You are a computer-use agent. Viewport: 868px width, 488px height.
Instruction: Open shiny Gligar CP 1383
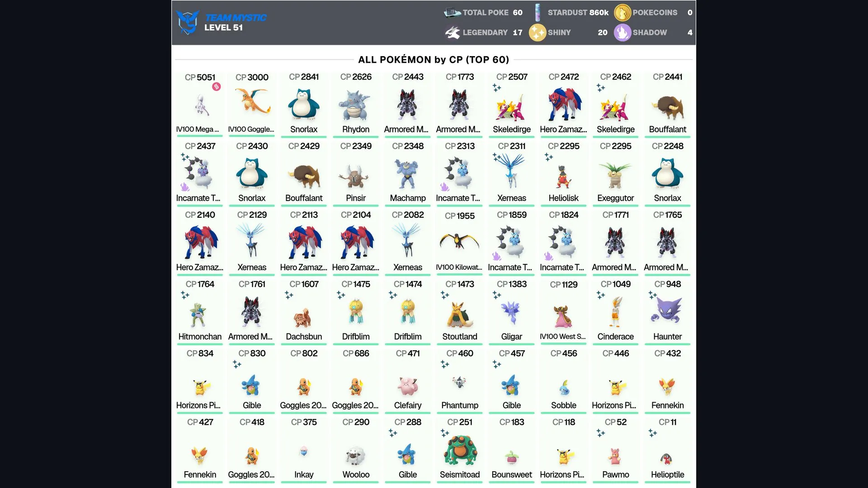coord(512,312)
